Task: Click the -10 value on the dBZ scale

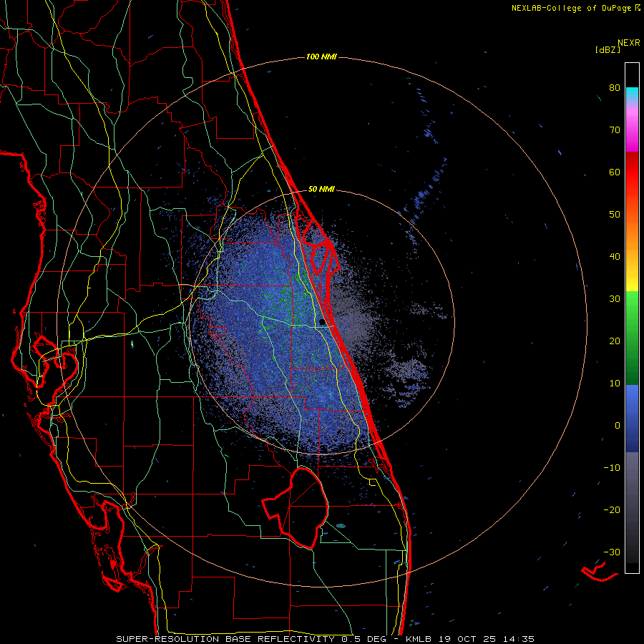Action: 612,467
